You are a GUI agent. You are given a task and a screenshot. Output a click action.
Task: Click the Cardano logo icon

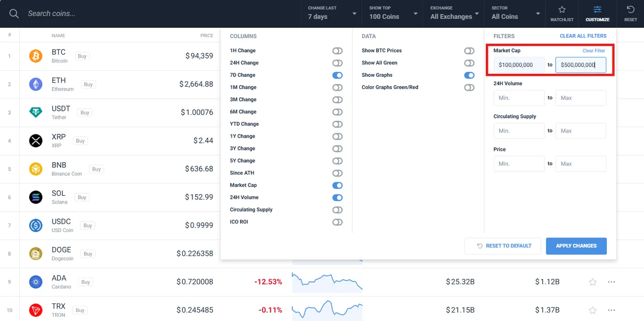[x=36, y=282]
